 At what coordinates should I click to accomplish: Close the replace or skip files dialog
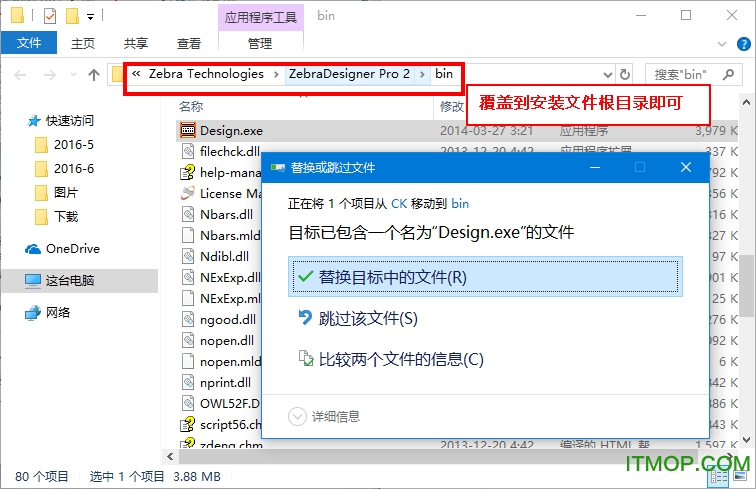pyautogui.click(x=686, y=167)
